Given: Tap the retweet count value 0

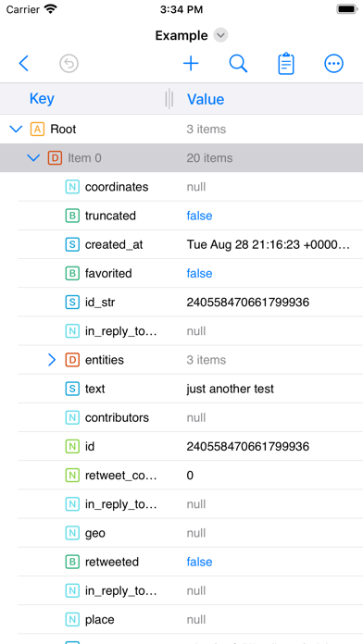Looking at the screenshot, I should (190, 476).
